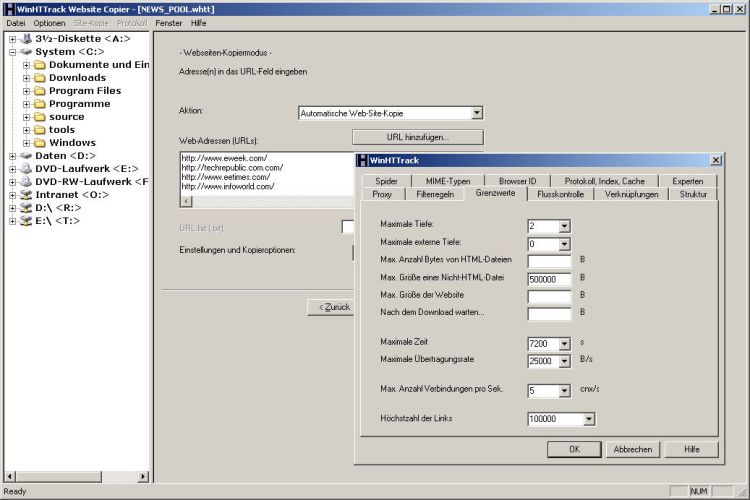Open the Maximale Zeit dropdown
750x500 pixels.
(564, 344)
